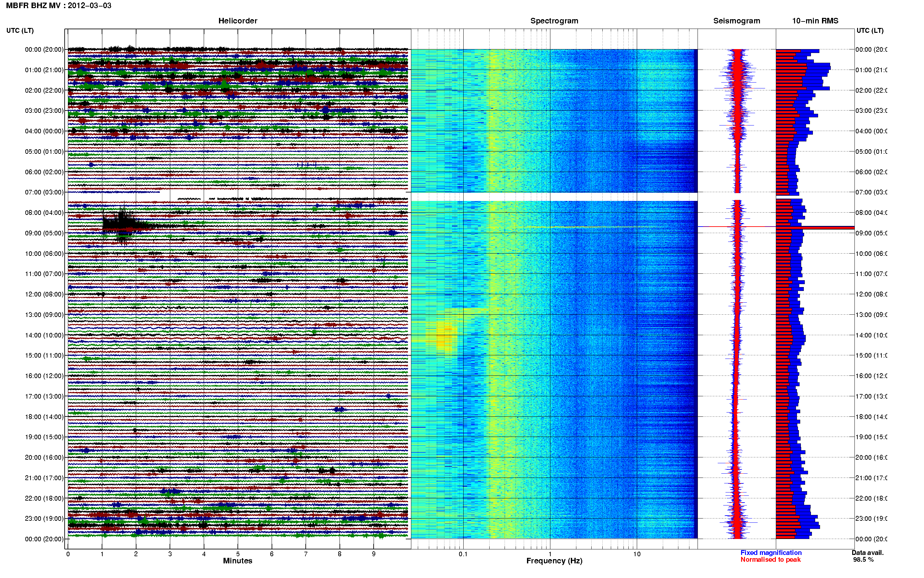Click the left '11:00 (07:00)' time label
924x578 pixels.
coord(44,274)
